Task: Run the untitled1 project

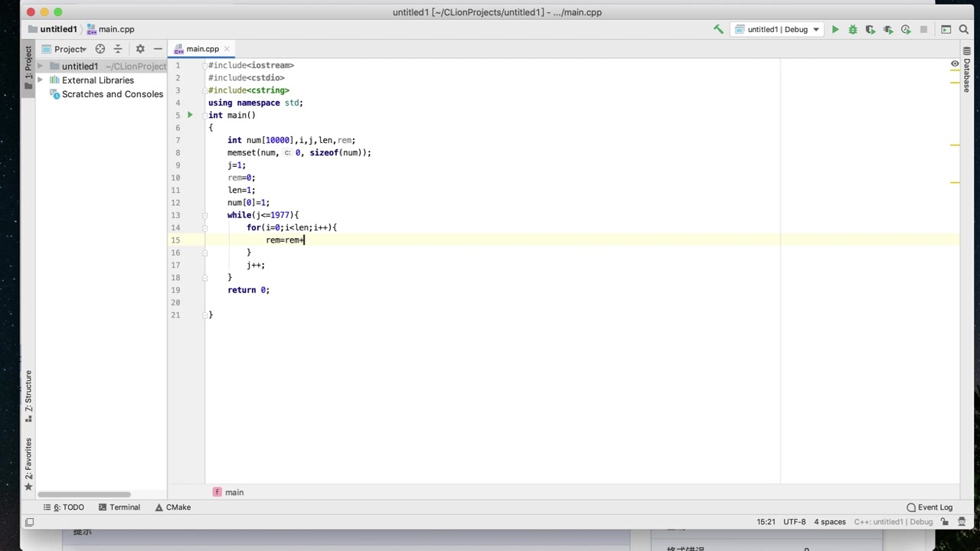Action: point(835,29)
